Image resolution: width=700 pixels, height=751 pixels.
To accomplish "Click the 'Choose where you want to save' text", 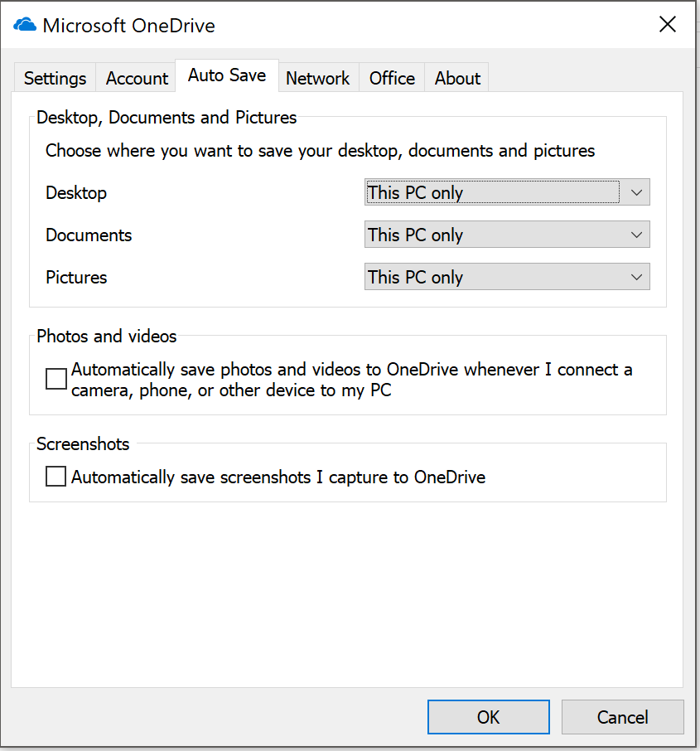I will tap(320, 151).
